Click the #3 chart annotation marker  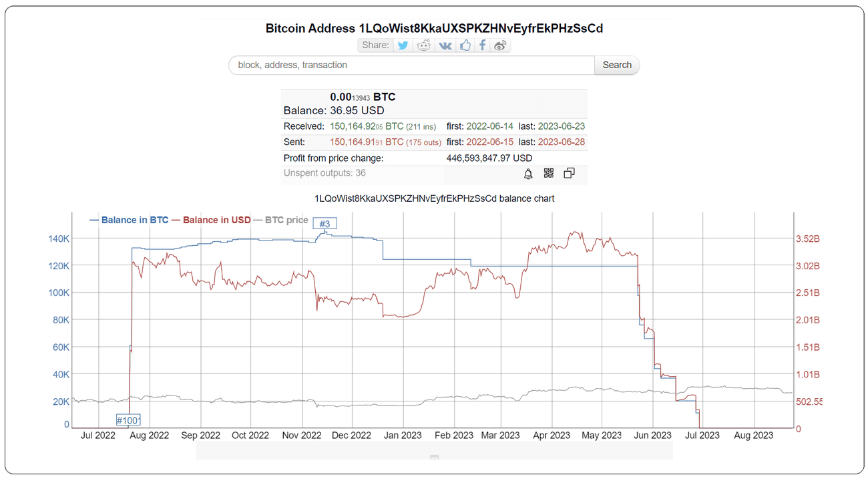[x=325, y=224]
